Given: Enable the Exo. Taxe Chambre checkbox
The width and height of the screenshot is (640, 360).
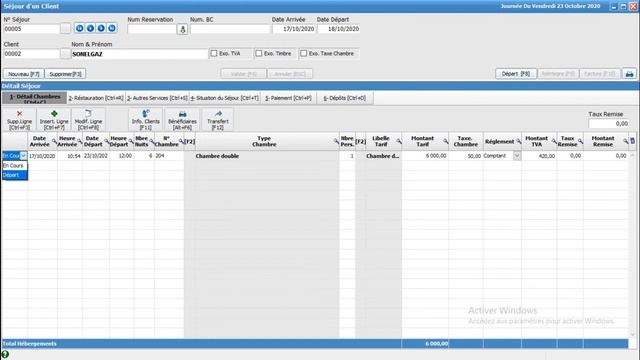Looking at the screenshot, I should 304,53.
